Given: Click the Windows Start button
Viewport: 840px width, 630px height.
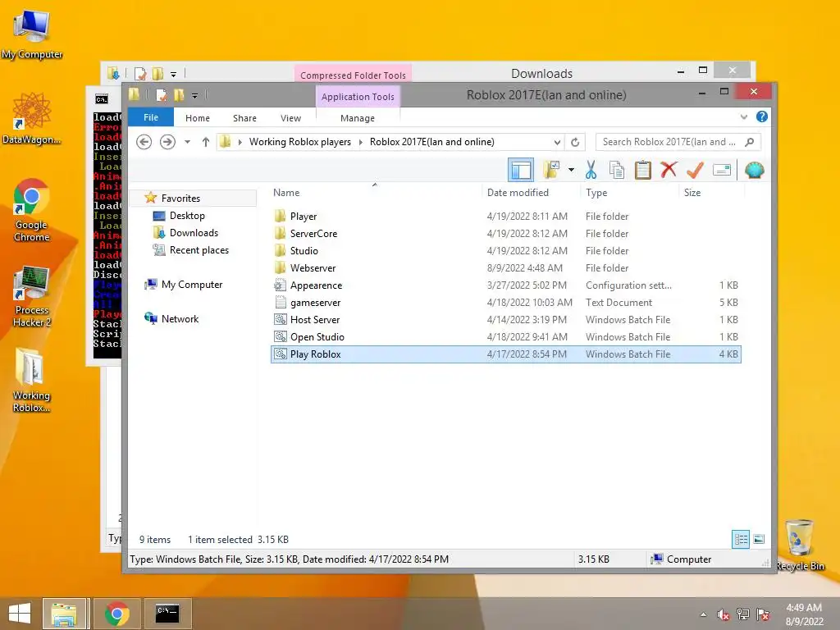Looking at the screenshot, I should 20,614.
